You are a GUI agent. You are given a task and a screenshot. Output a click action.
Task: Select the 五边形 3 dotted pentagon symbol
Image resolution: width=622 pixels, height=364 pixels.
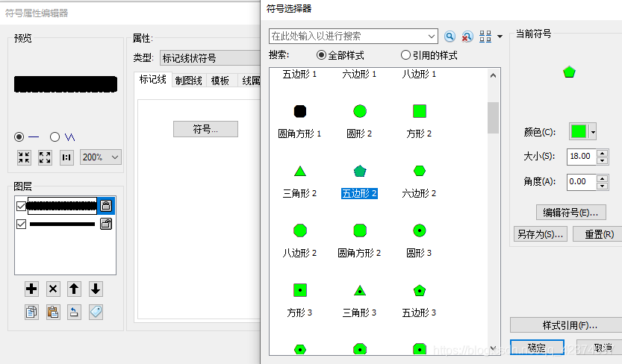click(420, 290)
